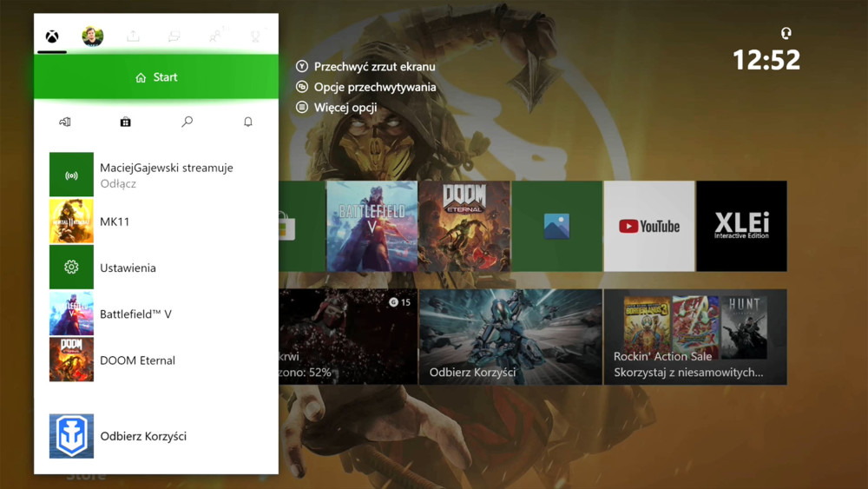Select Odbierz Korzyści in the guide

(x=143, y=436)
